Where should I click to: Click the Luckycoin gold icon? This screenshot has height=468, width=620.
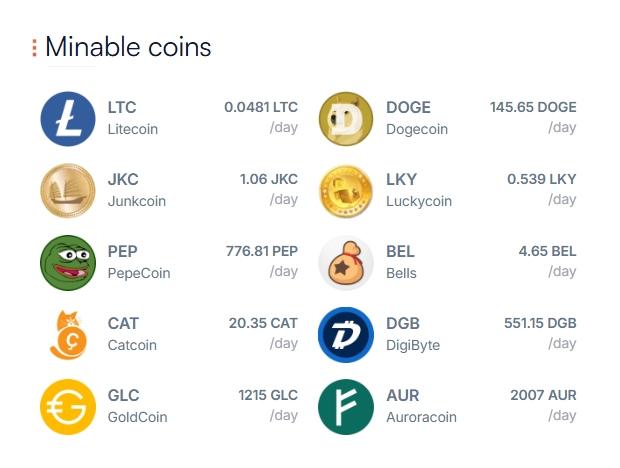345,191
